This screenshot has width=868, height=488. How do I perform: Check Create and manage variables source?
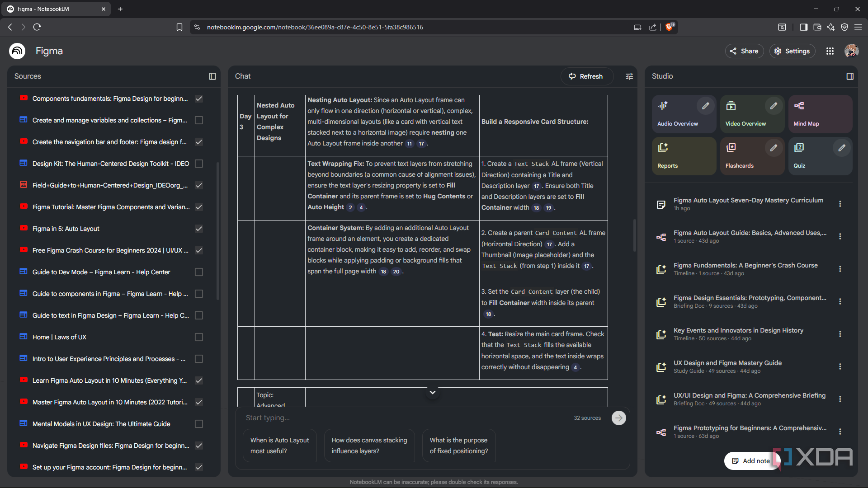tap(199, 120)
